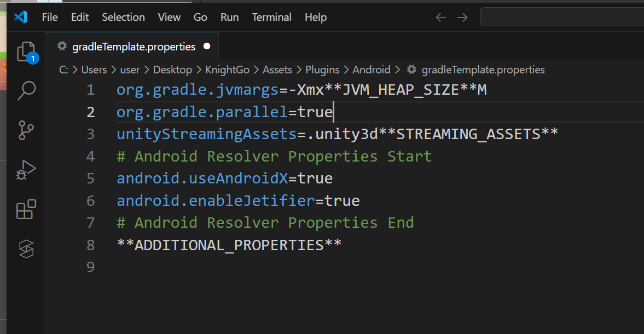Click the -Xmx**JVM_HEAP_SIZE**M value

pos(387,90)
